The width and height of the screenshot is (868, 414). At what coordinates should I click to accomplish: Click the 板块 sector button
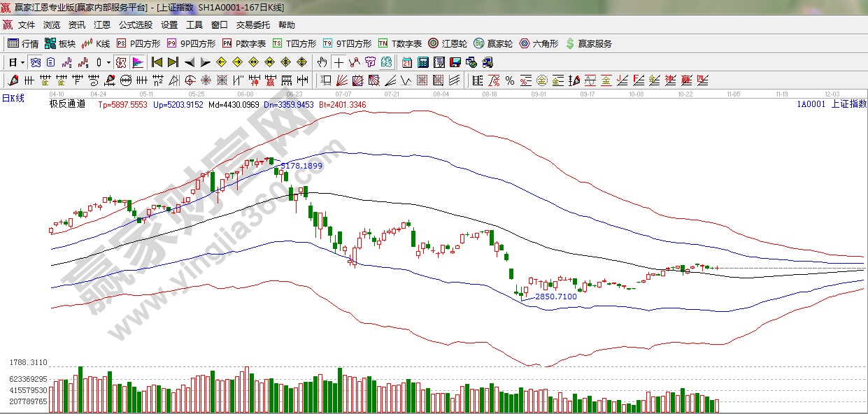point(60,43)
